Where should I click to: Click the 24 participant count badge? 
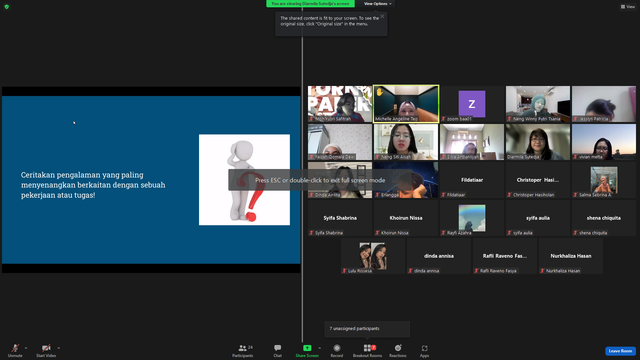tap(251, 347)
